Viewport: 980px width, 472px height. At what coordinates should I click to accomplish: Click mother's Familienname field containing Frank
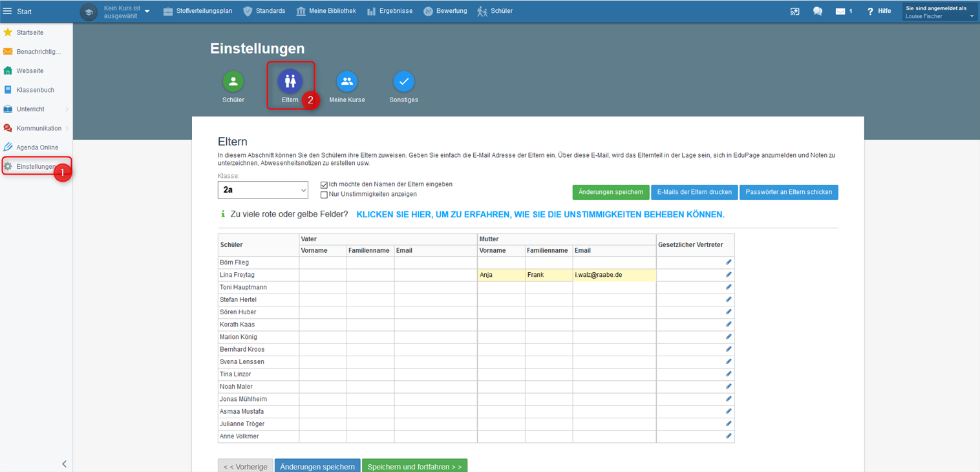coord(548,275)
